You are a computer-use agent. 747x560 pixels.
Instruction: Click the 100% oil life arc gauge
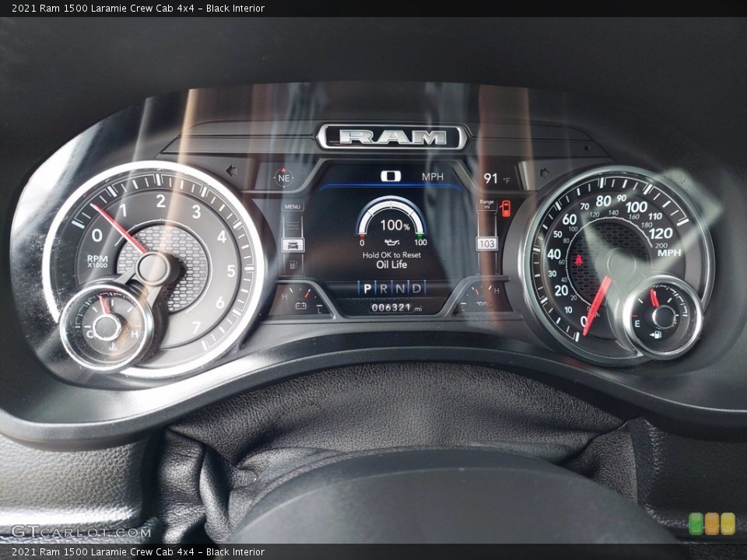391,215
